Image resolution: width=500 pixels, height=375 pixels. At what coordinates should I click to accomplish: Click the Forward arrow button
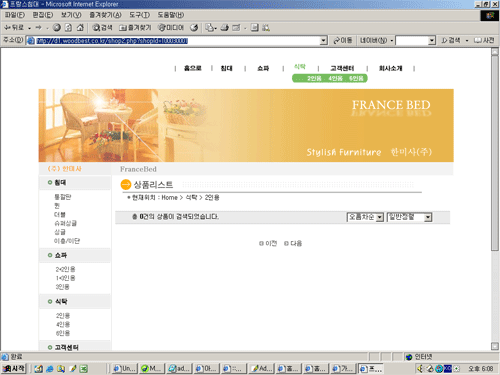click(x=39, y=28)
